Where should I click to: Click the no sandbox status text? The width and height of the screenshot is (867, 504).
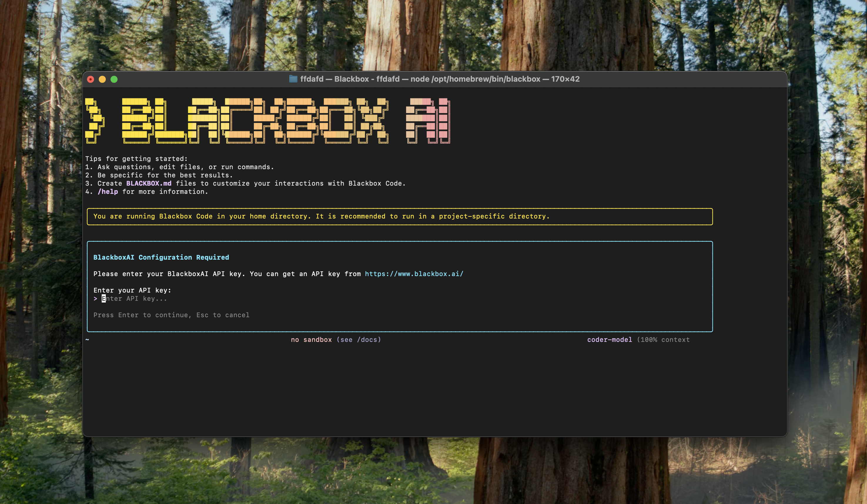[311, 340]
